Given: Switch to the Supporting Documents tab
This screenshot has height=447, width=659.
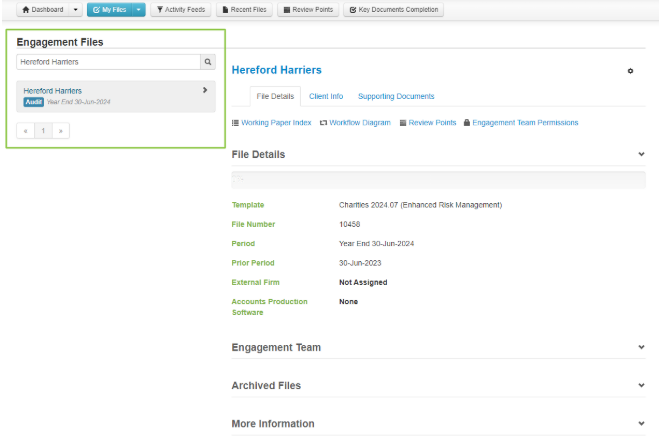Looking at the screenshot, I should click(396, 96).
